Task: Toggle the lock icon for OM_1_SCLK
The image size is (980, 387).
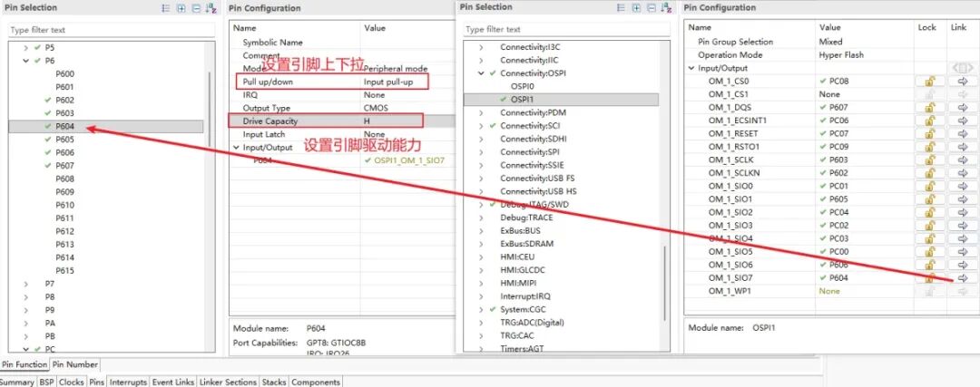Action: click(x=928, y=160)
